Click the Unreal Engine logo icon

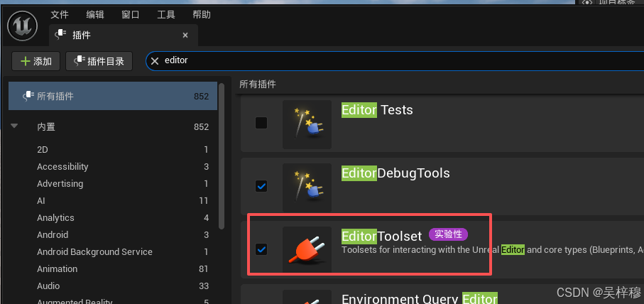[x=23, y=26]
